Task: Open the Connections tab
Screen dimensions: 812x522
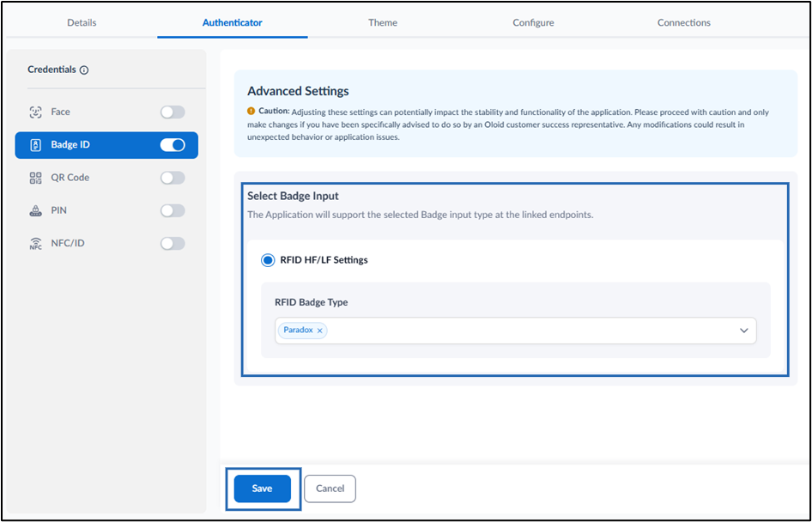Action: tap(684, 23)
